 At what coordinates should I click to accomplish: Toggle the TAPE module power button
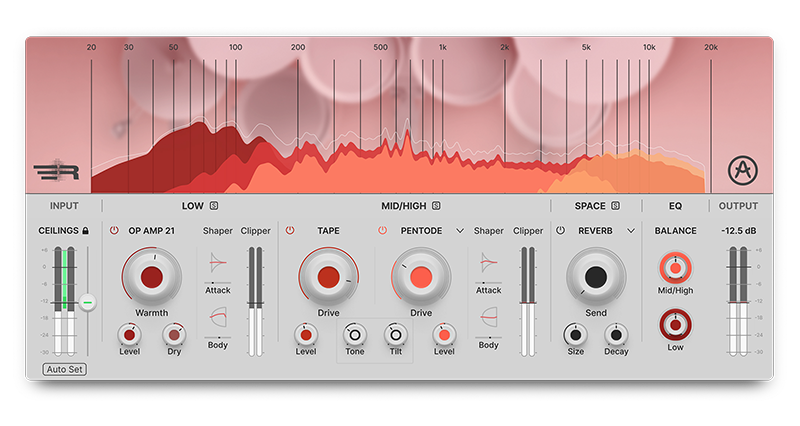click(x=290, y=231)
